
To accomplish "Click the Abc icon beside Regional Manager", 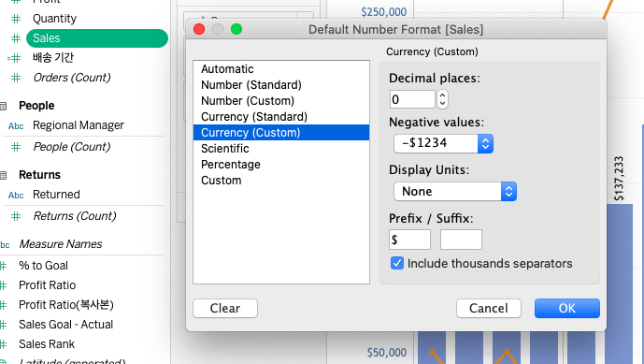I will (16, 126).
